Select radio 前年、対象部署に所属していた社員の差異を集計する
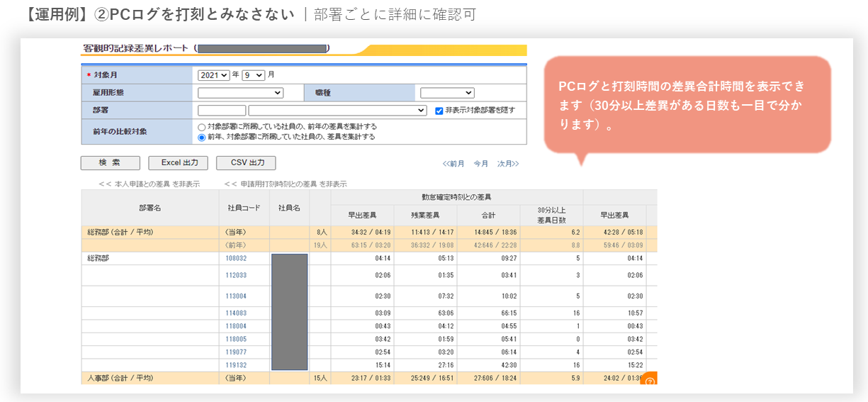Screen dimensions: 868x402 point(202,137)
